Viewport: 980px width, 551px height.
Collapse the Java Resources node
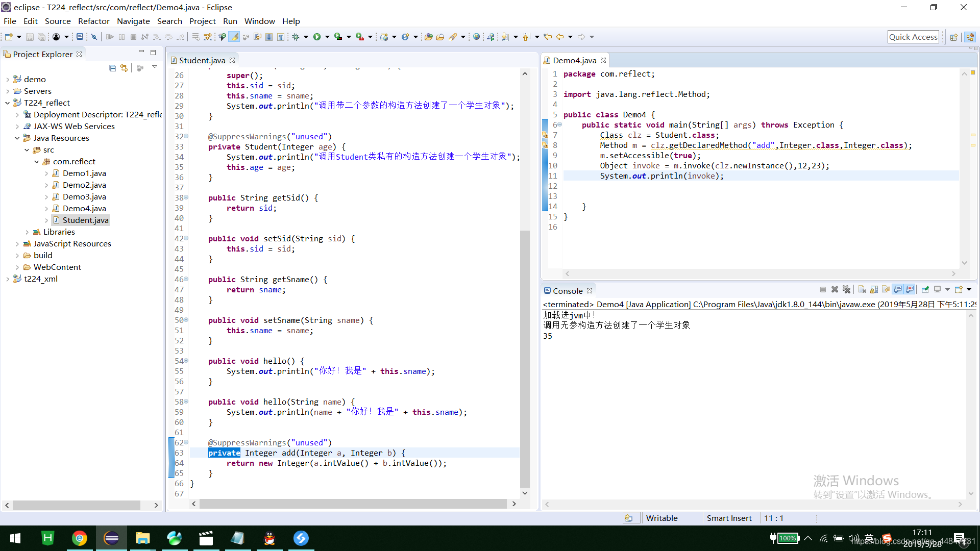click(17, 138)
